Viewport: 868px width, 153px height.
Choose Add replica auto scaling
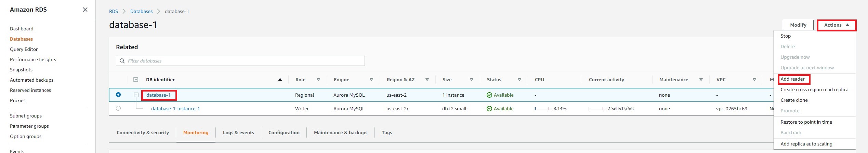tap(806, 144)
